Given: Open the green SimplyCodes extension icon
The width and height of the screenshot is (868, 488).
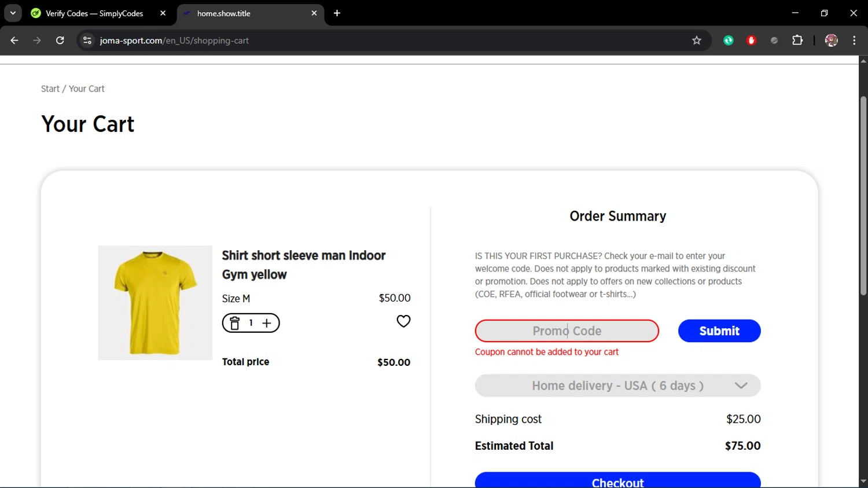Looking at the screenshot, I should click(729, 41).
